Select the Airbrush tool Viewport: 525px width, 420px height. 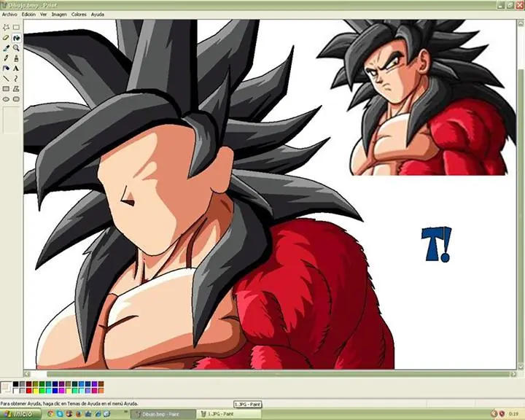(6, 69)
